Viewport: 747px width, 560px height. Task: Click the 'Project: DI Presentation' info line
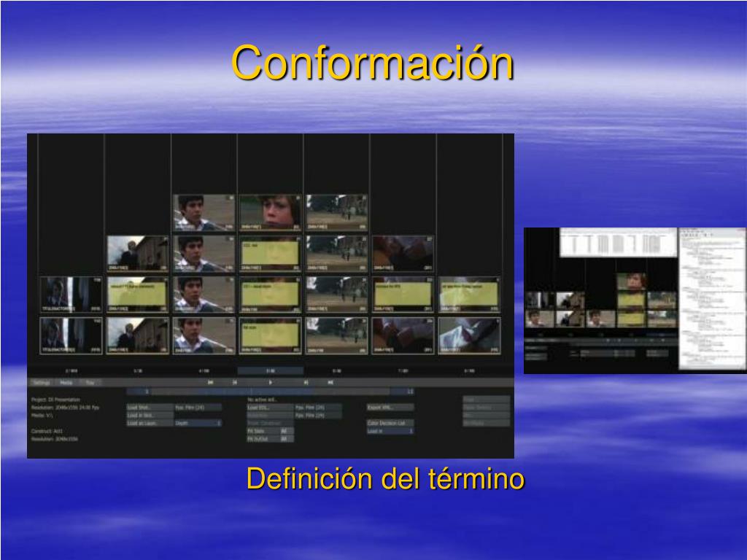[55, 400]
